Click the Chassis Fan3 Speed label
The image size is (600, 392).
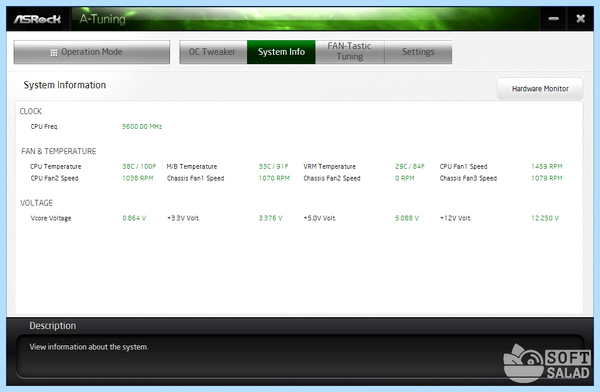coord(468,178)
